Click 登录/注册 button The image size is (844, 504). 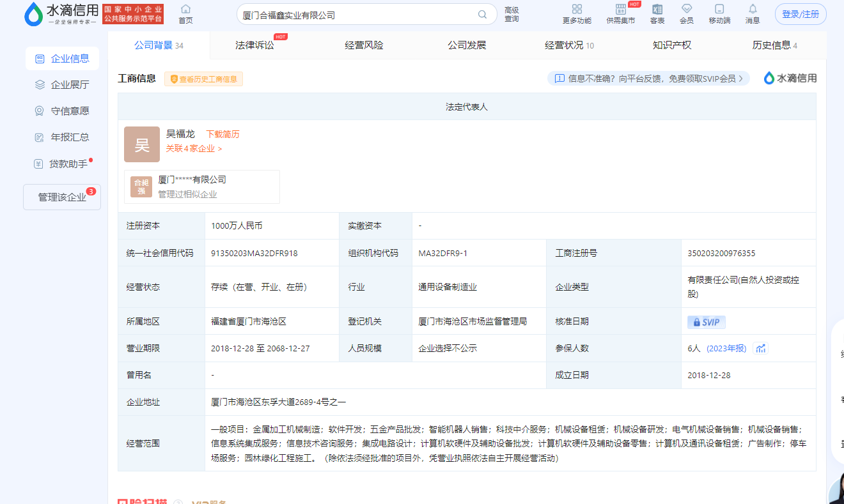(801, 14)
